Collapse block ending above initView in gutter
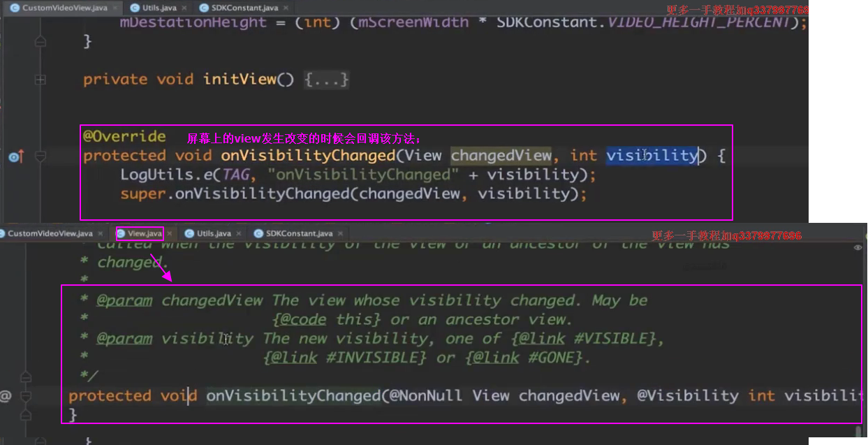This screenshot has height=445, width=868. [x=40, y=42]
